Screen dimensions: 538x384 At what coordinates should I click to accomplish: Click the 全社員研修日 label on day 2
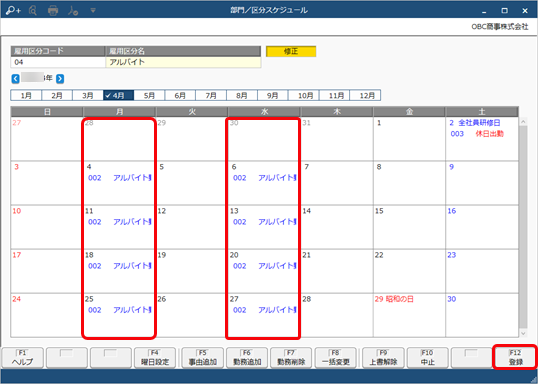[479, 123]
